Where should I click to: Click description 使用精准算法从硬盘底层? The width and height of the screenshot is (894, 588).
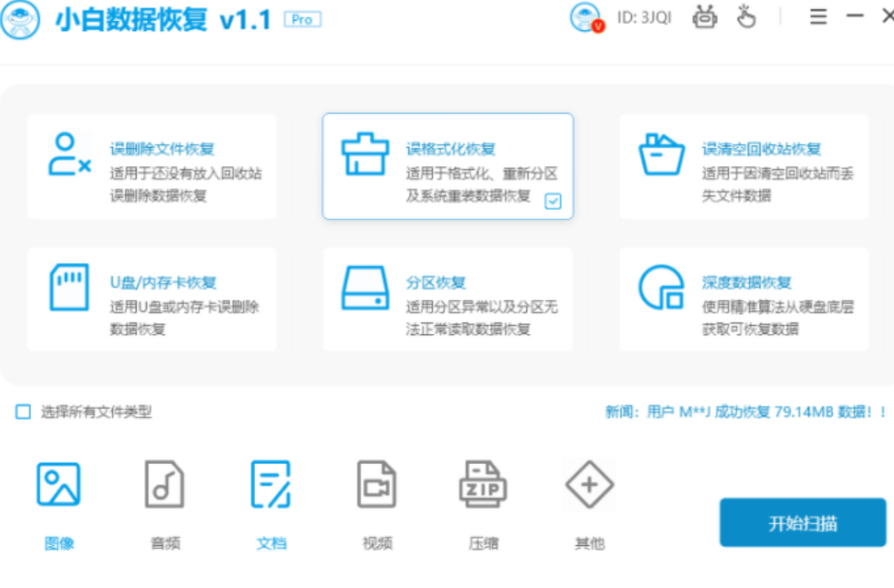pos(778,307)
